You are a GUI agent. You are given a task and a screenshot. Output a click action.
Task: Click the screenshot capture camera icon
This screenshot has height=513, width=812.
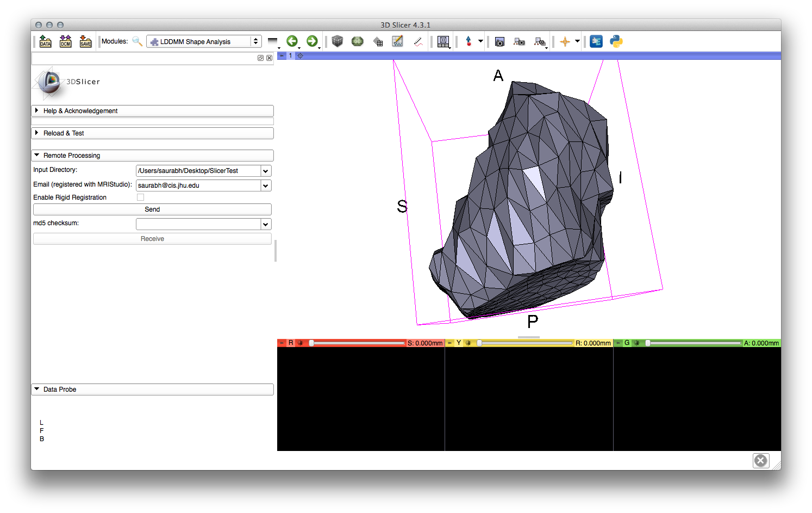pyautogui.click(x=499, y=41)
